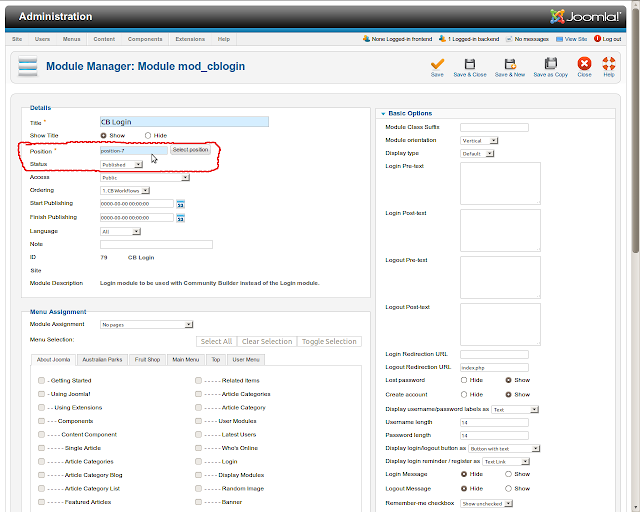The image size is (640, 512).
Task: Open the Users menu
Action: coord(42,39)
